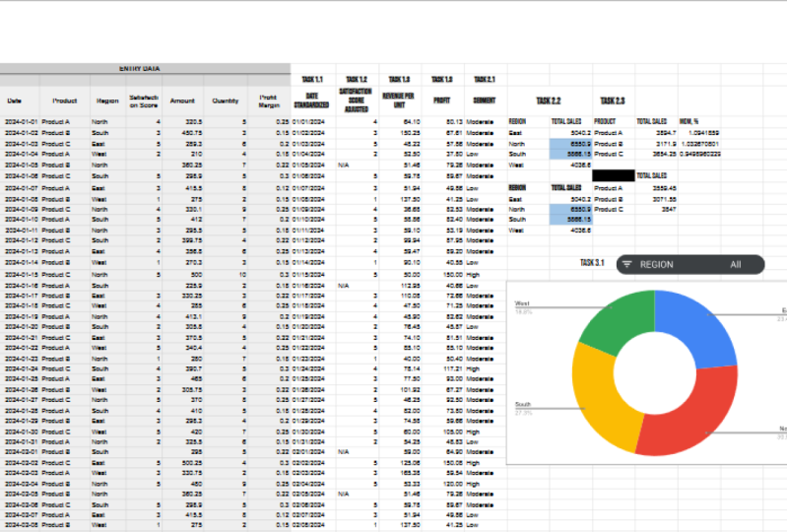
Task: Click the date cell 2024-01-01
Action: [21, 122]
